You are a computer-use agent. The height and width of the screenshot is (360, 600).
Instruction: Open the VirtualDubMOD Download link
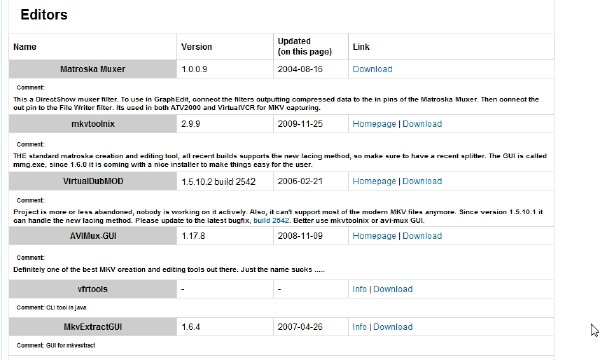click(422, 181)
